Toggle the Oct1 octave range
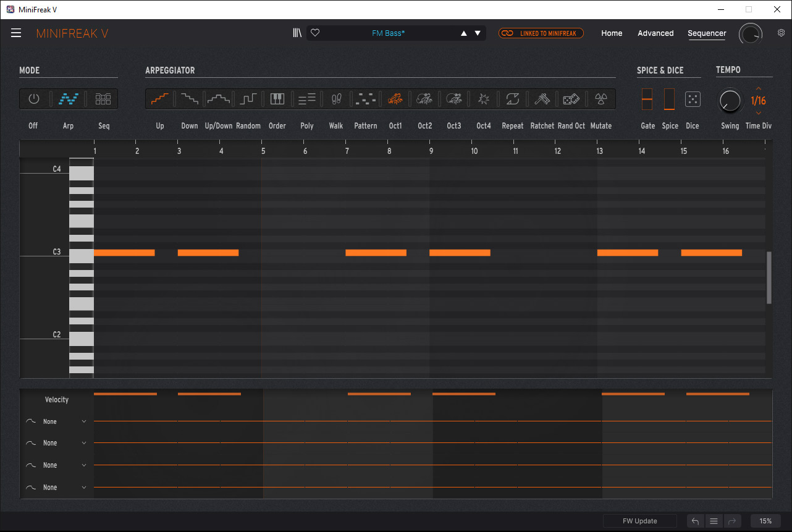The image size is (792, 532). [395, 99]
